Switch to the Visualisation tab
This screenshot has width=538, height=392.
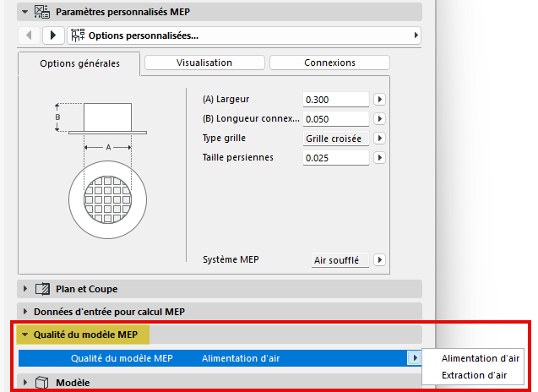(x=204, y=63)
